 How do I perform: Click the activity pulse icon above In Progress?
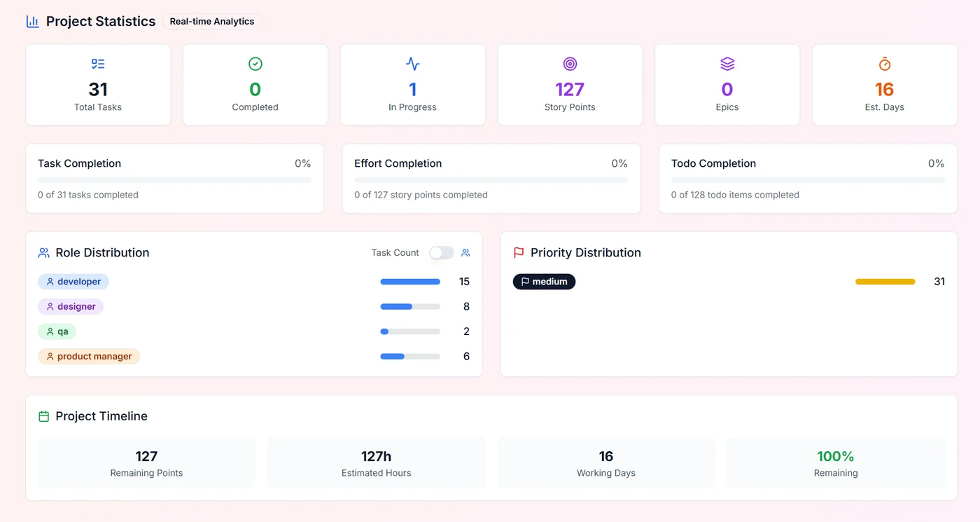413,64
